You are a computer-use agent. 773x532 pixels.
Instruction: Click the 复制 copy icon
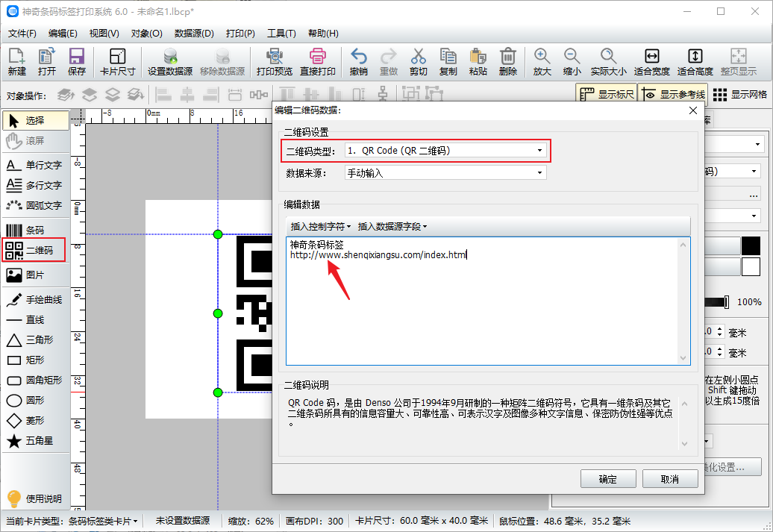click(448, 62)
